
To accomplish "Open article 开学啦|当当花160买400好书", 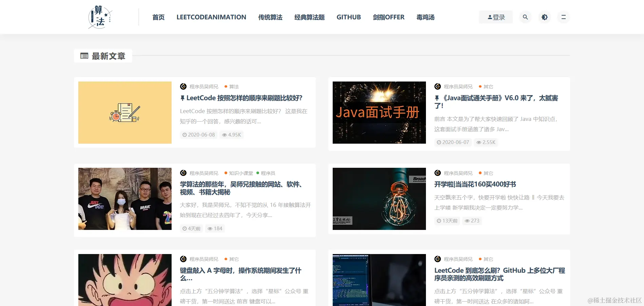I will point(475,184).
